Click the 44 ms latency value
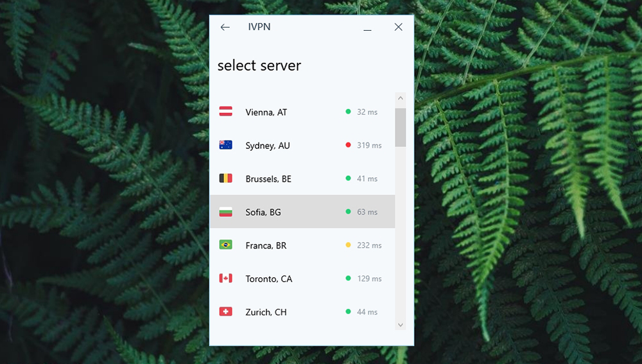This screenshot has height=364, width=642. point(367,312)
